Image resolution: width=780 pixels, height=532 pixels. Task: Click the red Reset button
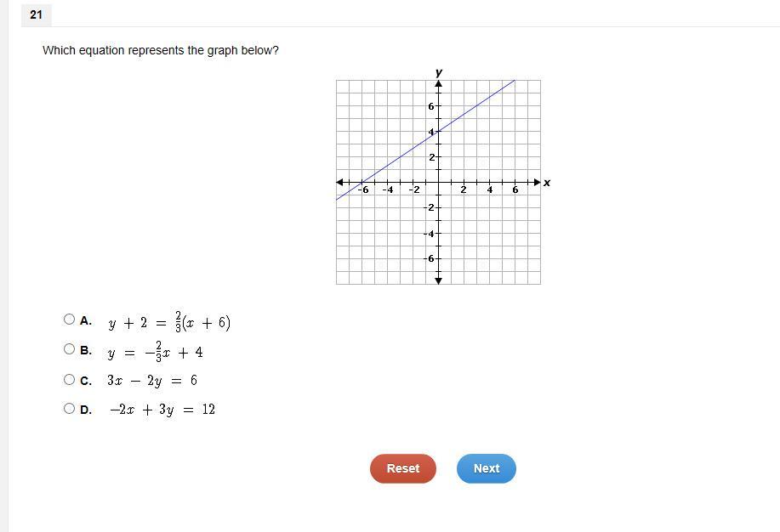tap(403, 468)
